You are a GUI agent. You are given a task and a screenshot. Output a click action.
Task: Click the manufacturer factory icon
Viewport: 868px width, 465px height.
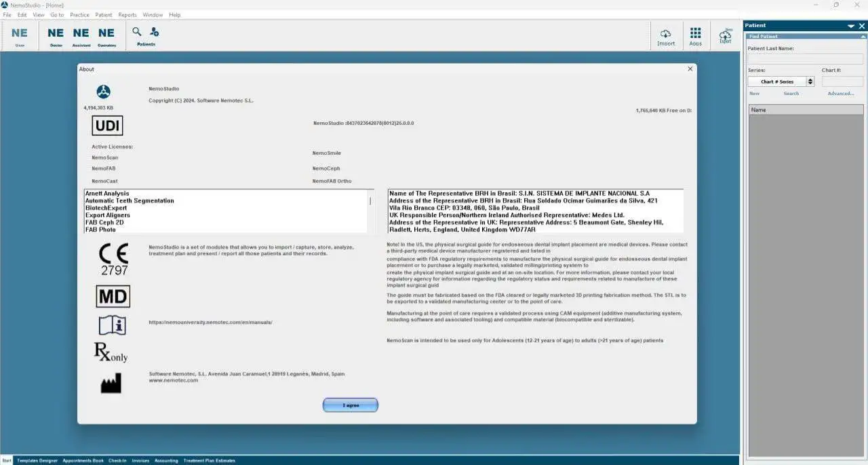pos(111,383)
